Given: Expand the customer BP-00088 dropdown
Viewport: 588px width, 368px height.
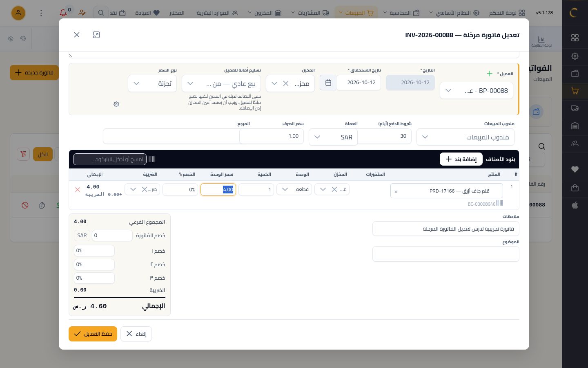Looking at the screenshot, I should (476, 90).
